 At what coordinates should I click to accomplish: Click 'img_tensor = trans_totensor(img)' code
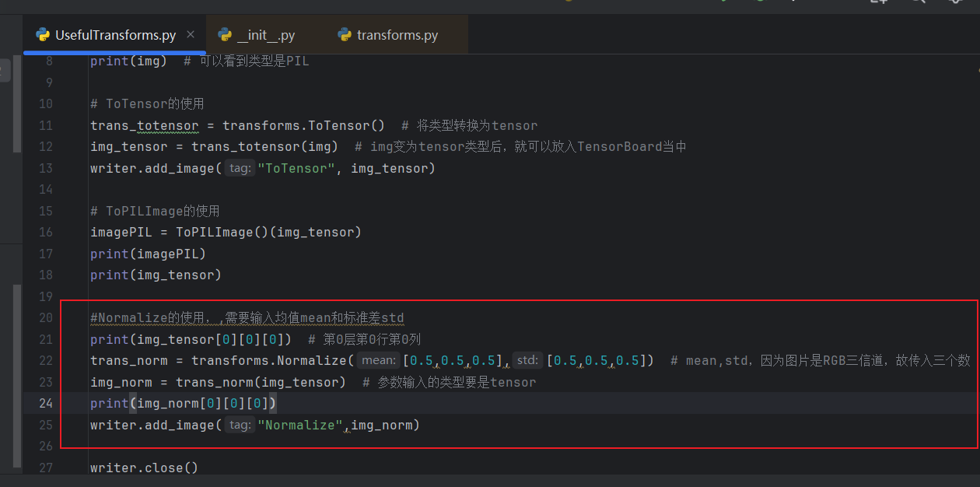tap(214, 146)
